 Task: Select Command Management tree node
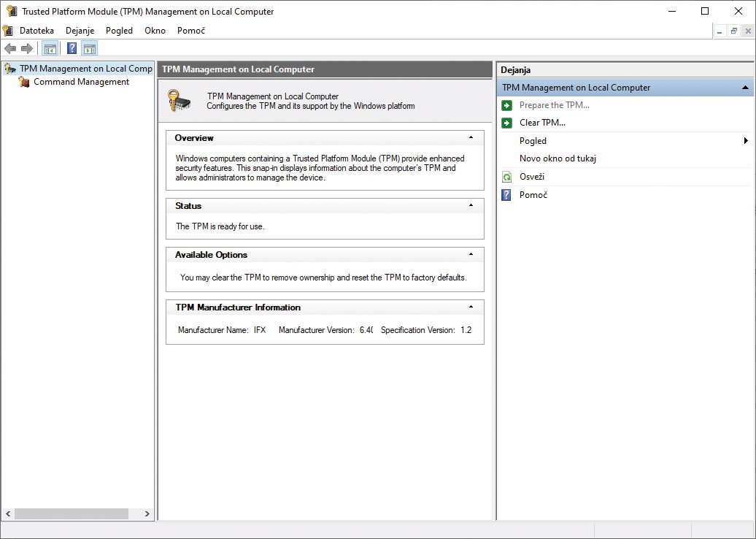82,82
